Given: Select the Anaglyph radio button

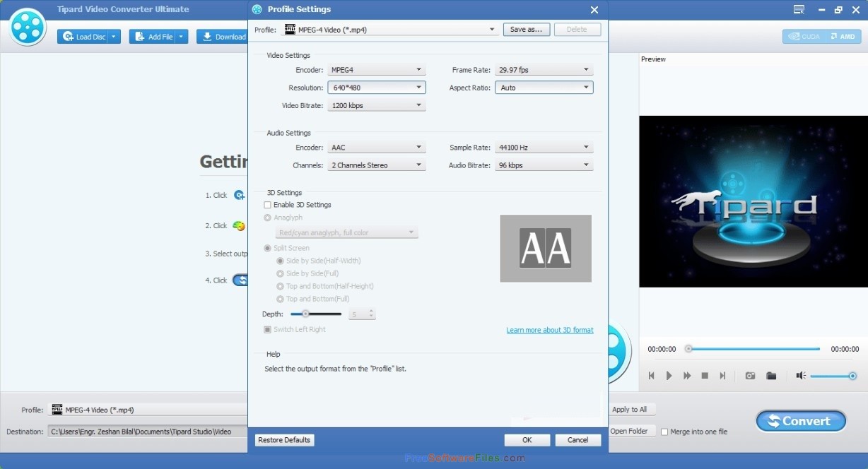Looking at the screenshot, I should point(267,218).
